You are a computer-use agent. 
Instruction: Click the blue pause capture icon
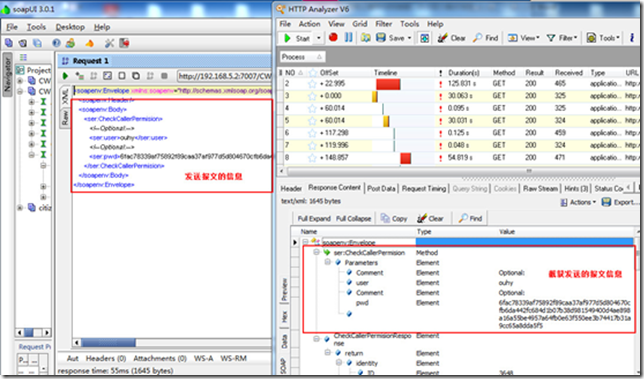point(348,37)
